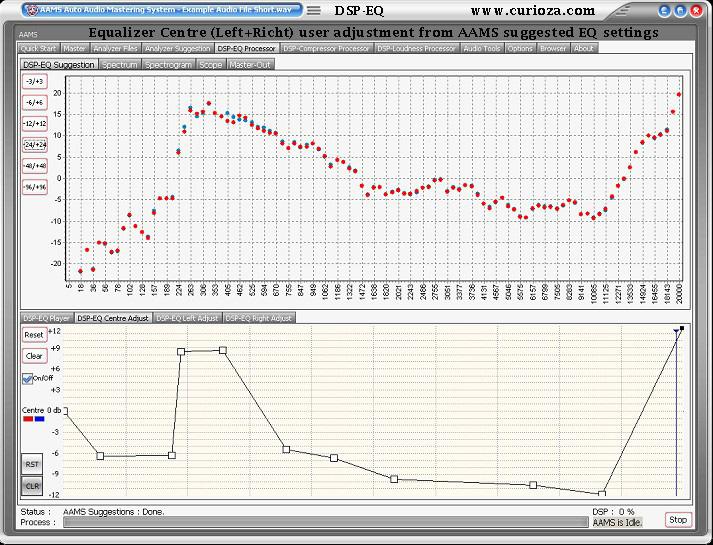Set graph range to -48/+48
Image resolution: width=713 pixels, height=545 pixels.
click(35, 166)
